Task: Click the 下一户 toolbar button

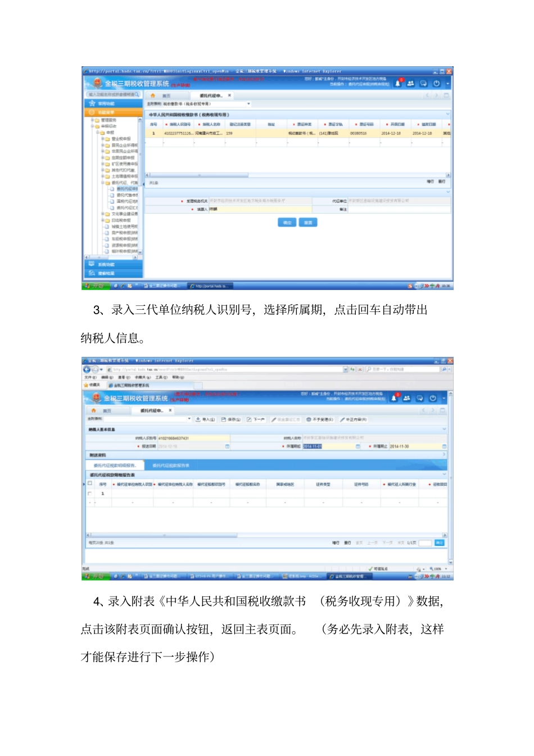Action: pyautogui.click(x=256, y=419)
